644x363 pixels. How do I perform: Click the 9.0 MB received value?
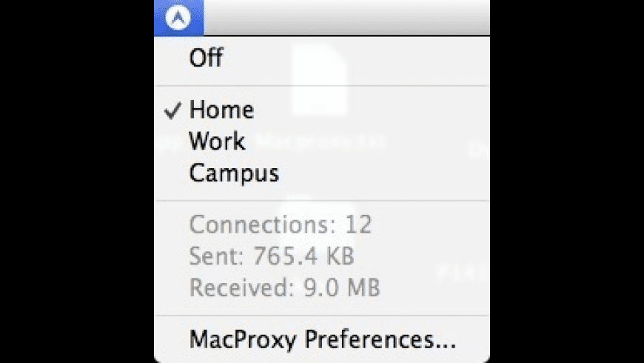(343, 288)
